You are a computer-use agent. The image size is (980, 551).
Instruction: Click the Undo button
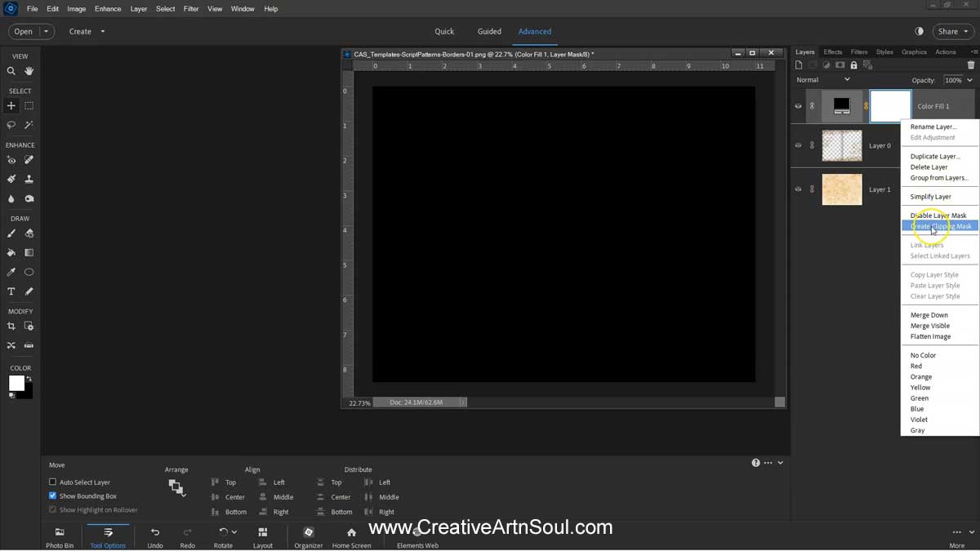tap(155, 537)
